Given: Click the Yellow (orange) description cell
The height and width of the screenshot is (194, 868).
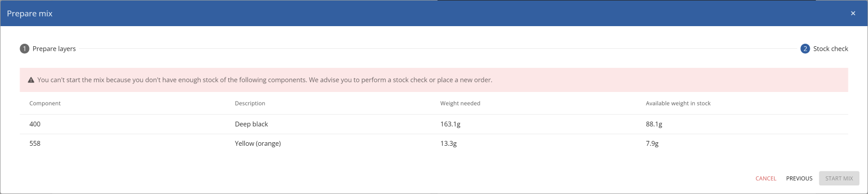Looking at the screenshot, I should pos(258,144).
